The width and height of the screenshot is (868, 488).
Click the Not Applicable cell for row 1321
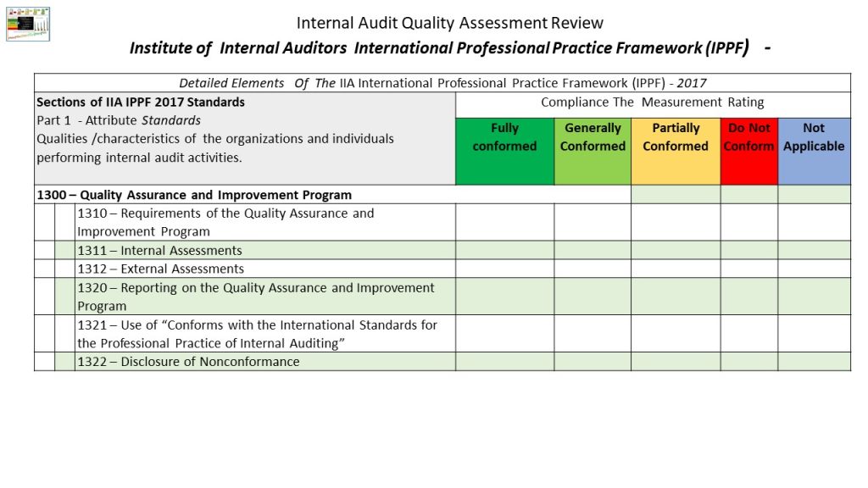click(814, 334)
